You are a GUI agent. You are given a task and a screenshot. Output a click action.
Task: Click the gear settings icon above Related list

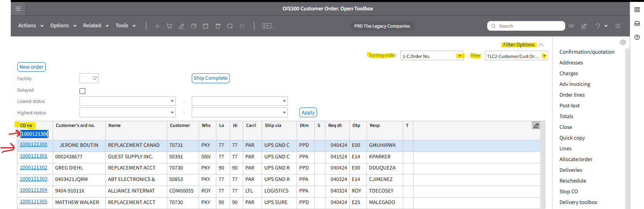[623, 42]
